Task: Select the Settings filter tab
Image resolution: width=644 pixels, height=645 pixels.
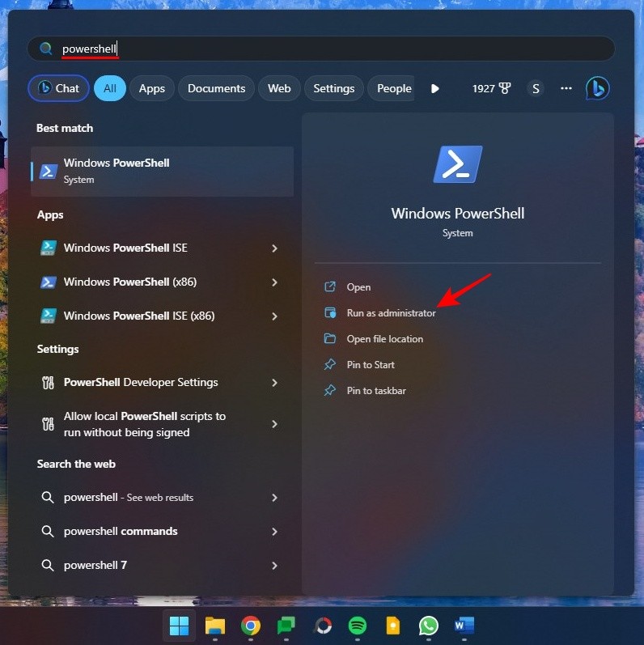Action: (x=333, y=88)
